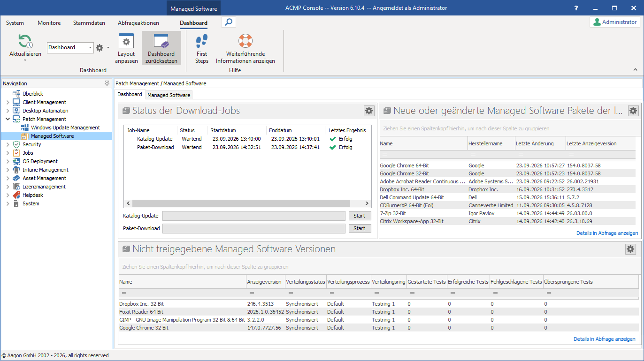This screenshot has height=361, width=644.
Task: Click Jobs checkmark icon
Action: [16, 153]
